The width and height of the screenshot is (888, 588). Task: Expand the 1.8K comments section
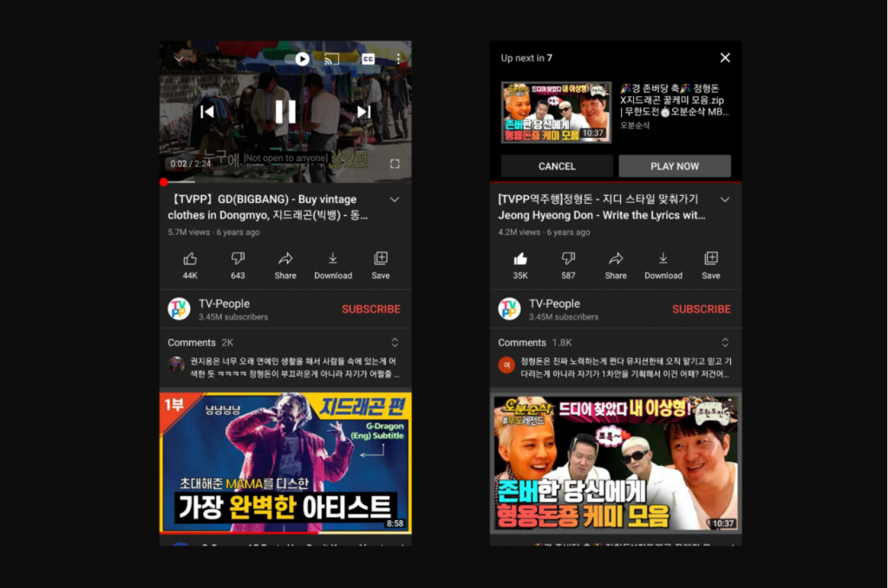click(725, 343)
